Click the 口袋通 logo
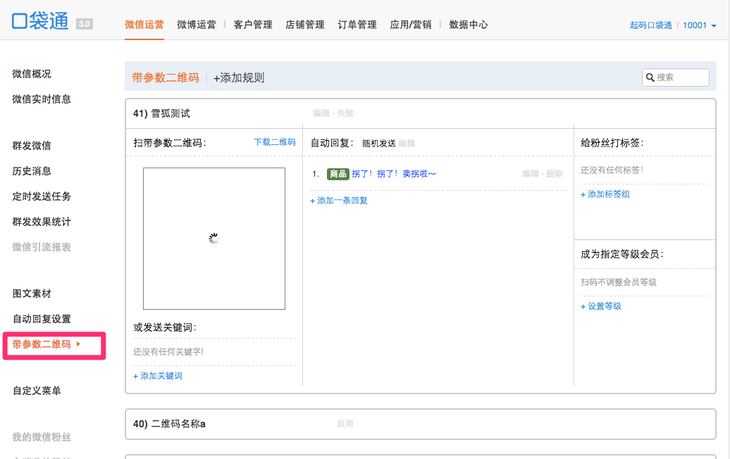The height and width of the screenshot is (459, 730). click(40, 22)
